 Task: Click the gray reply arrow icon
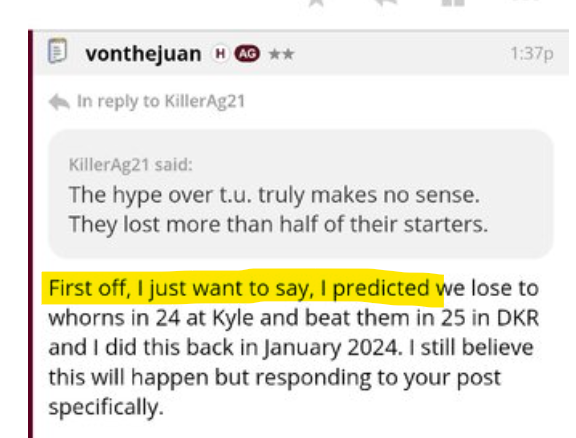click(x=59, y=101)
